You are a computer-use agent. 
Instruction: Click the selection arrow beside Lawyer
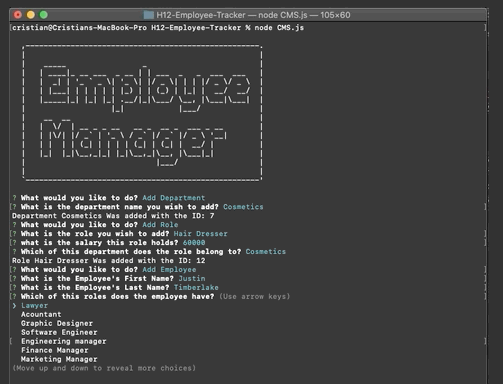[14, 305]
